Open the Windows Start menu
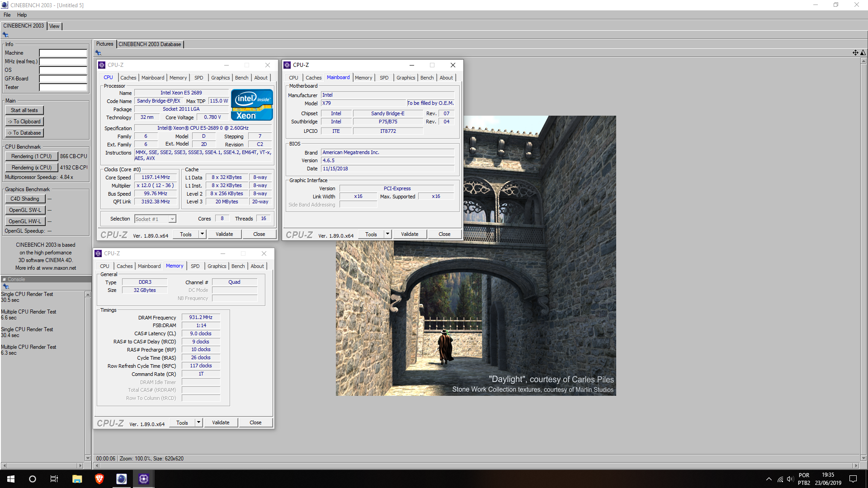This screenshot has height=488, width=868. pos(11,479)
